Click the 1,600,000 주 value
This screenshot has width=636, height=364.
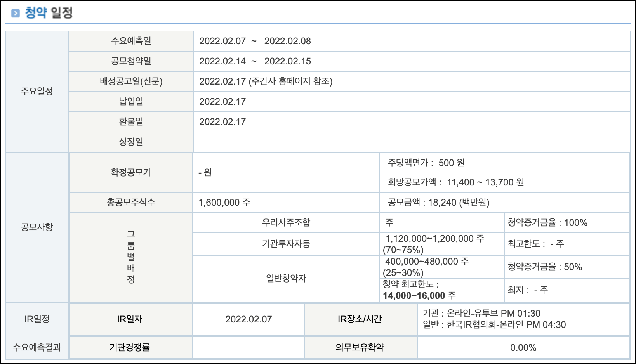[224, 203]
